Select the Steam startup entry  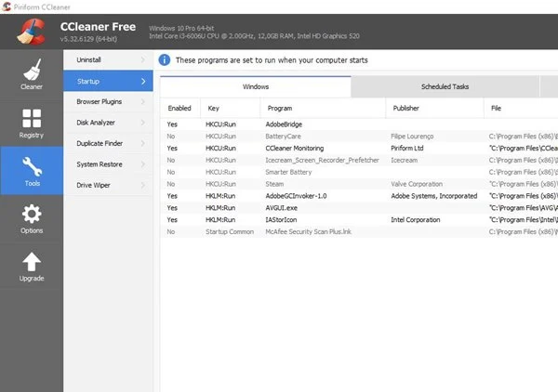point(359,184)
